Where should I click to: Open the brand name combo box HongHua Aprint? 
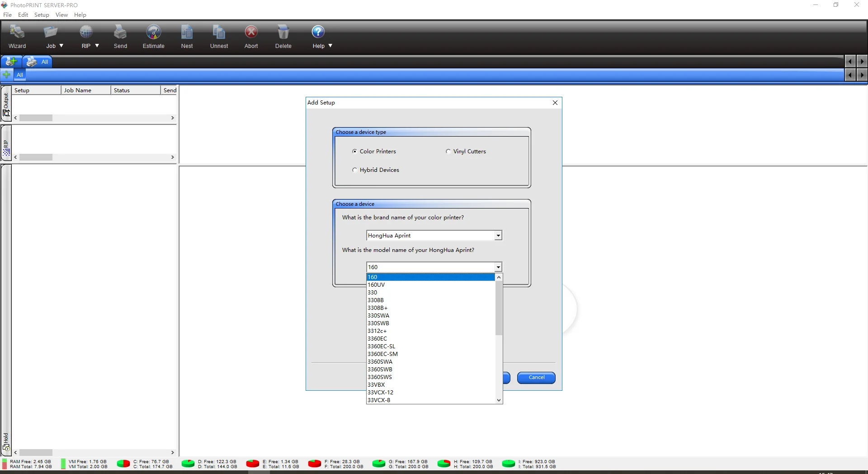(434, 236)
